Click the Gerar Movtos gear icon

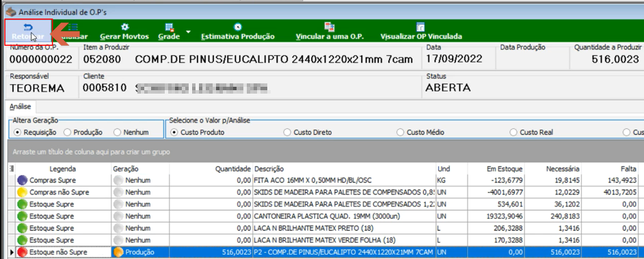coord(125,27)
